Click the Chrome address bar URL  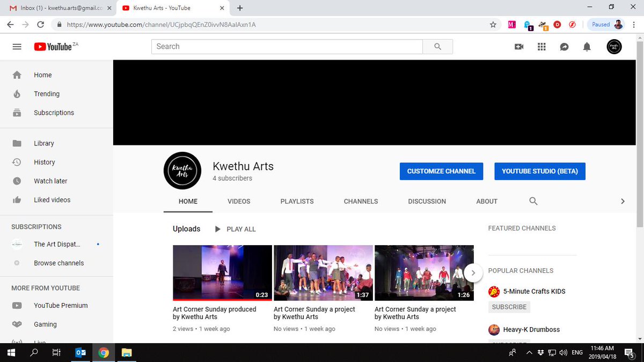(x=162, y=25)
